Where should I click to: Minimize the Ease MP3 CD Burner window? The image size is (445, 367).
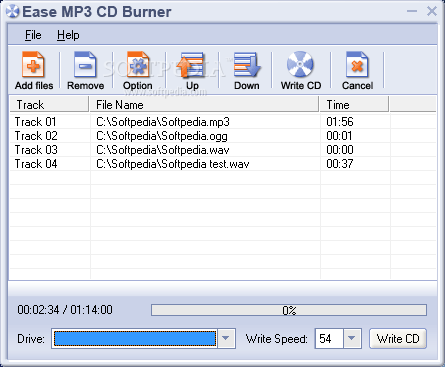412,11
